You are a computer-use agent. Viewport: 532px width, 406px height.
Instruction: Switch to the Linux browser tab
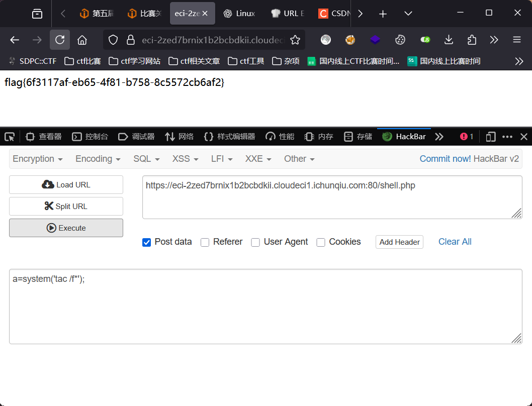[x=239, y=14]
